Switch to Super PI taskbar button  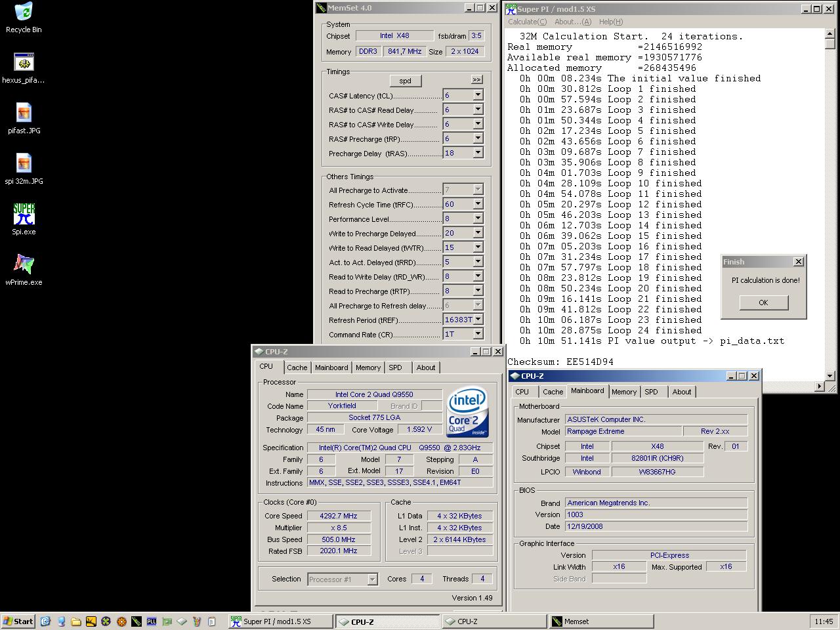280,621
